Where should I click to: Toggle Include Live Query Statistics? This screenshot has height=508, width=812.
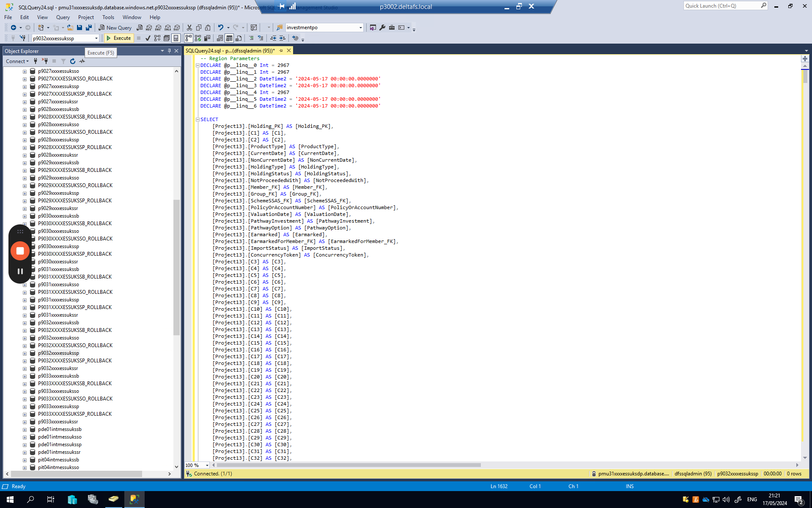point(198,38)
